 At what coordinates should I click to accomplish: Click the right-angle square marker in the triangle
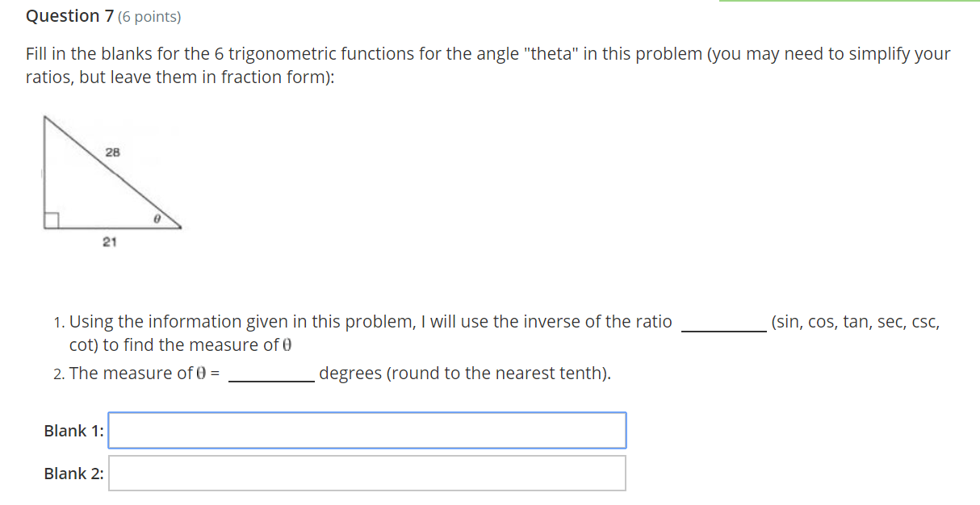(51, 220)
